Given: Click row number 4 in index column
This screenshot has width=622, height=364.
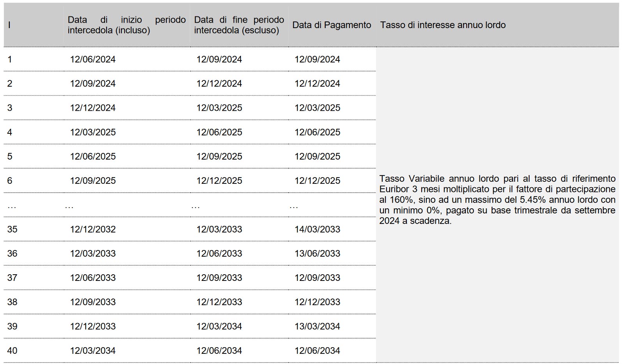Looking at the screenshot, I should point(10,132).
